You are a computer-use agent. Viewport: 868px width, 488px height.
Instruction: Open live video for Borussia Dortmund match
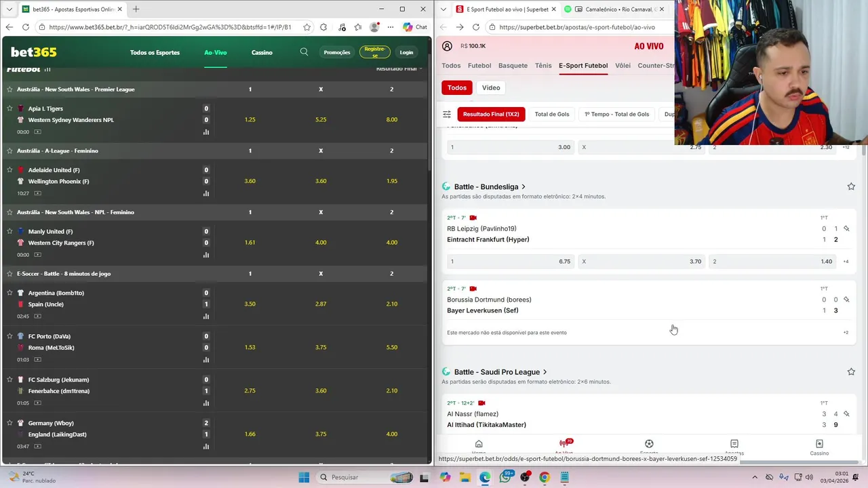(473, 289)
